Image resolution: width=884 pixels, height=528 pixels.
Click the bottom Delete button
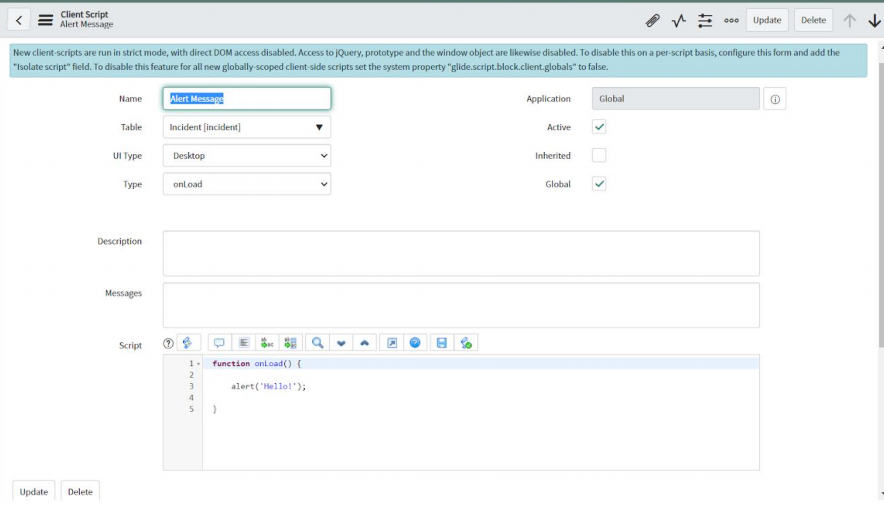tap(80, 491)
